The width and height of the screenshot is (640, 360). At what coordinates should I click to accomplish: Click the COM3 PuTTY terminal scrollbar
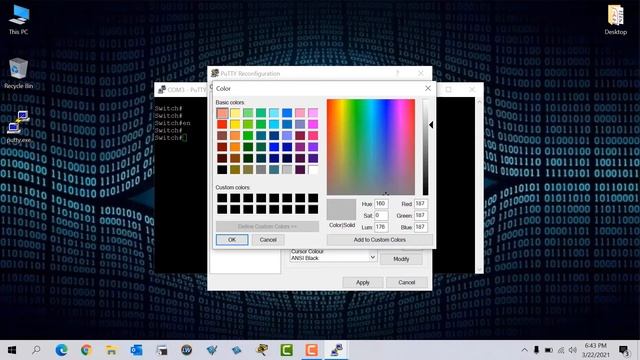pyautogui.click(x=480, y=184)
